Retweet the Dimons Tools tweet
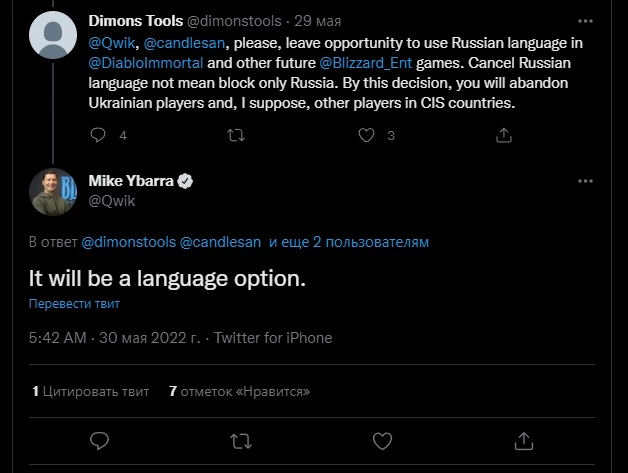Screen dimensions: 628x473 236,135
